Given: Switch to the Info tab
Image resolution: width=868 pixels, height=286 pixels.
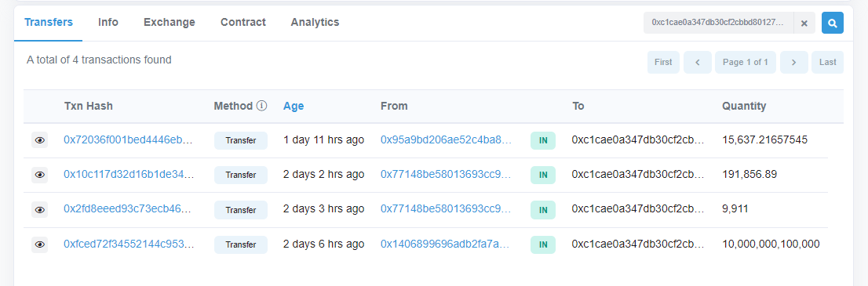Looking at the screenshot, I should point(108,22).
